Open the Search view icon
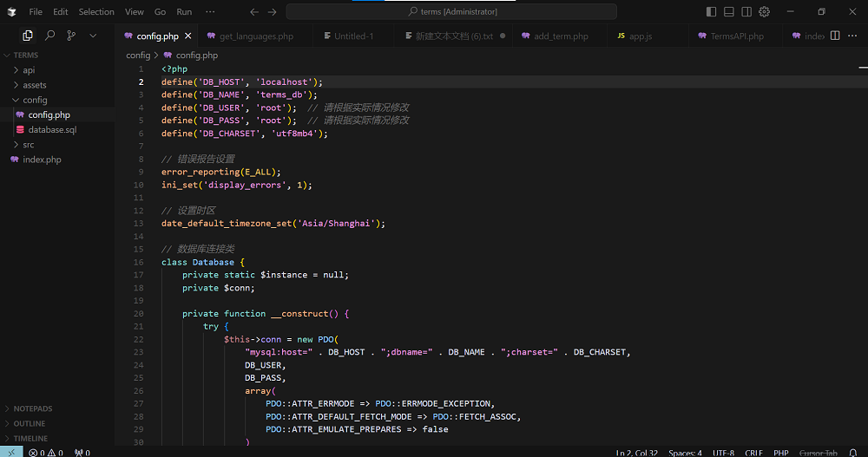The height and width of the screenshot is (457, 868). coord(49,36)
